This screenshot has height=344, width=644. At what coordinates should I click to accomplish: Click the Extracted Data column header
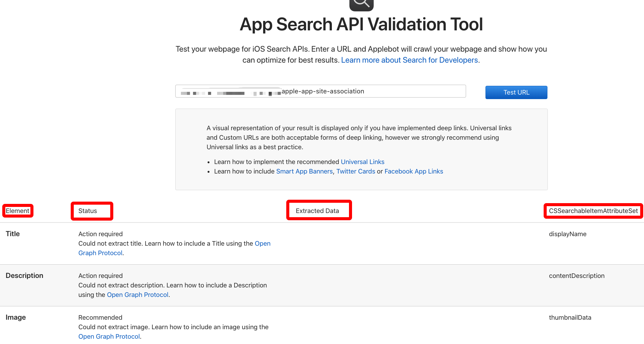317,211
